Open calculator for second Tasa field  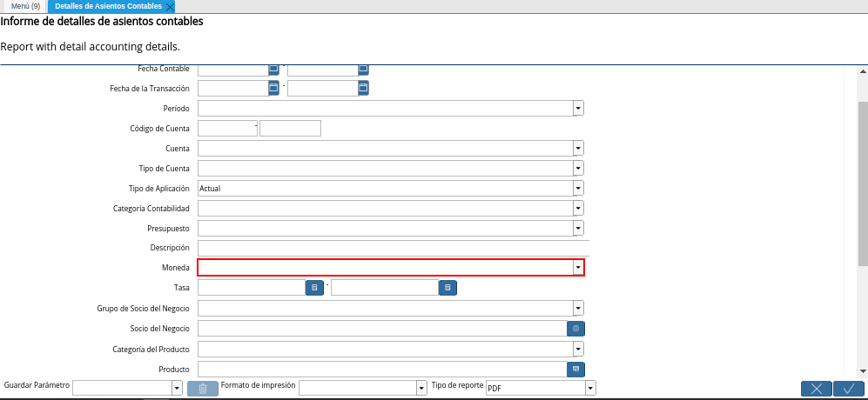(447, 288)
